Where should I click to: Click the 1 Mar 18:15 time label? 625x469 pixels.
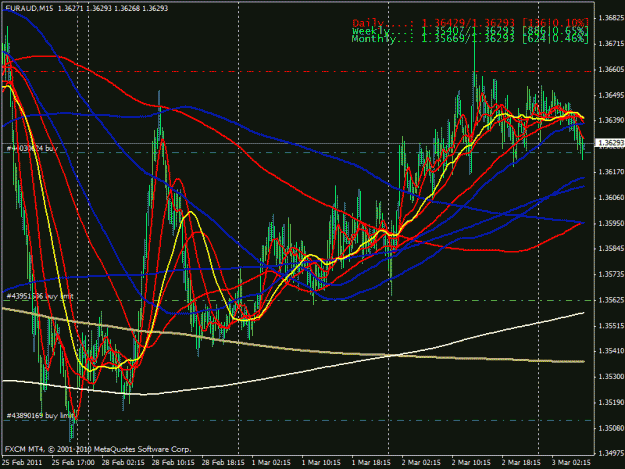click(371, 463)
